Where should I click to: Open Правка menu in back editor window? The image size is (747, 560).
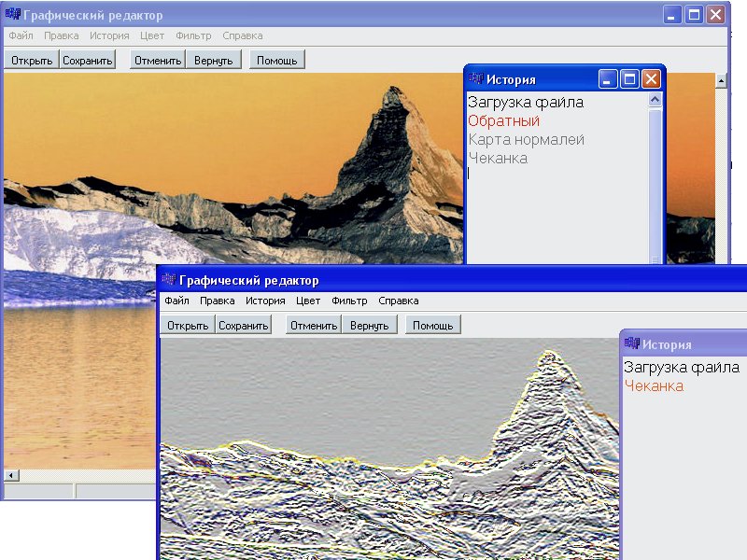[x=62, y=35]
